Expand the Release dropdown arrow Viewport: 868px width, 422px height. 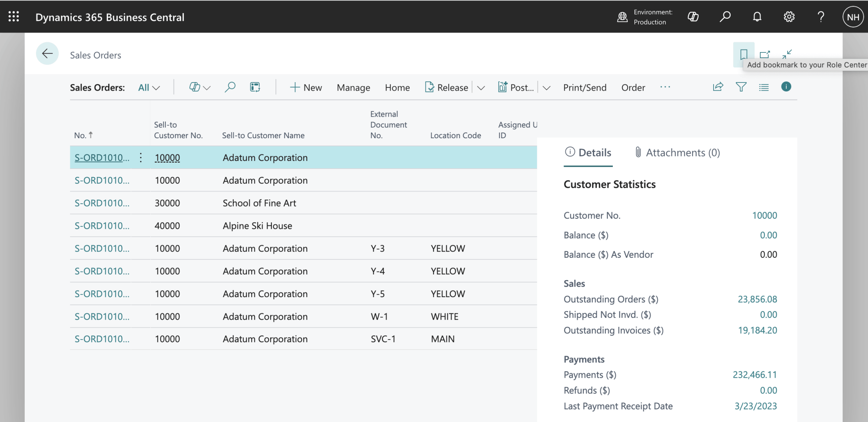481,88
